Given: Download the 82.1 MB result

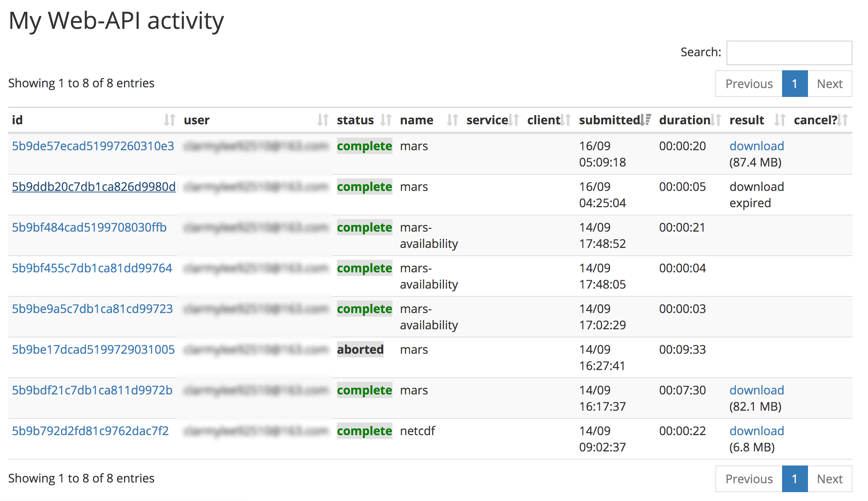Looking at the screenshot, I should 757,390.
